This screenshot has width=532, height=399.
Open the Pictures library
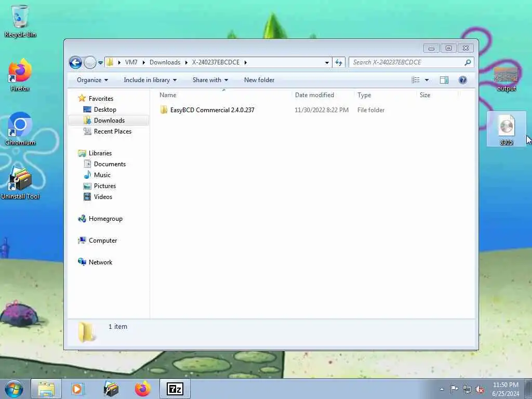point(105,186)
